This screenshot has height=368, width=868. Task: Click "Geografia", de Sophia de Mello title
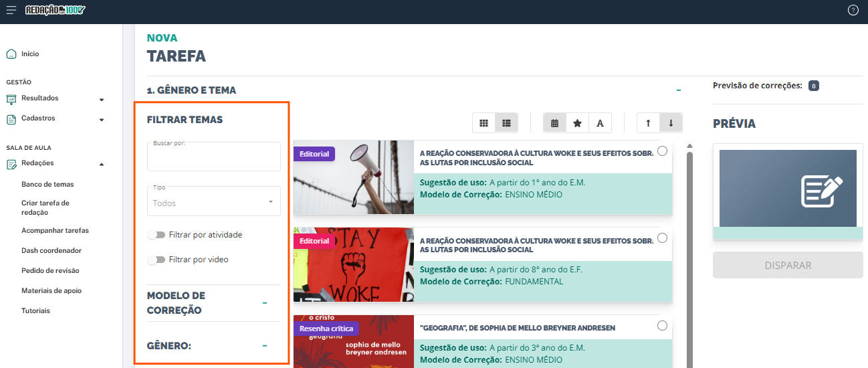point(518,328)
